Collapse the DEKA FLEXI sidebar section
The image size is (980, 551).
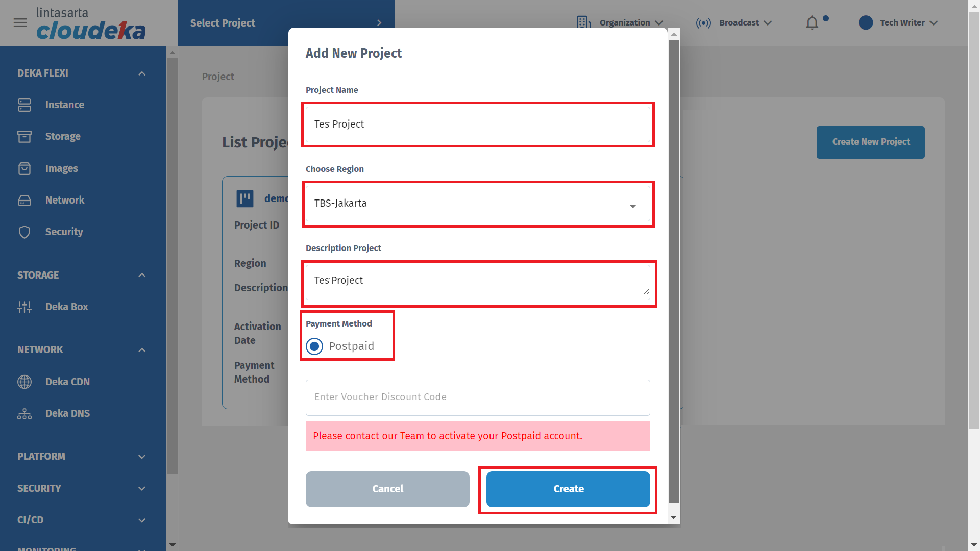[x=142, y=73]
